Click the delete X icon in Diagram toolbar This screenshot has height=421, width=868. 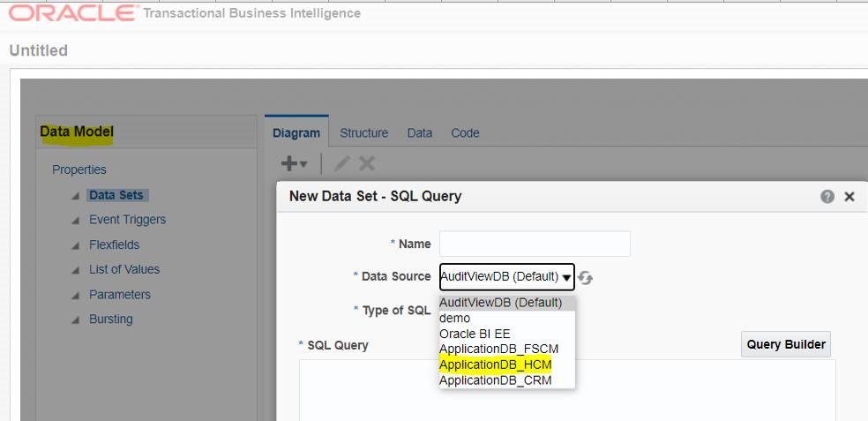(367, 163)
